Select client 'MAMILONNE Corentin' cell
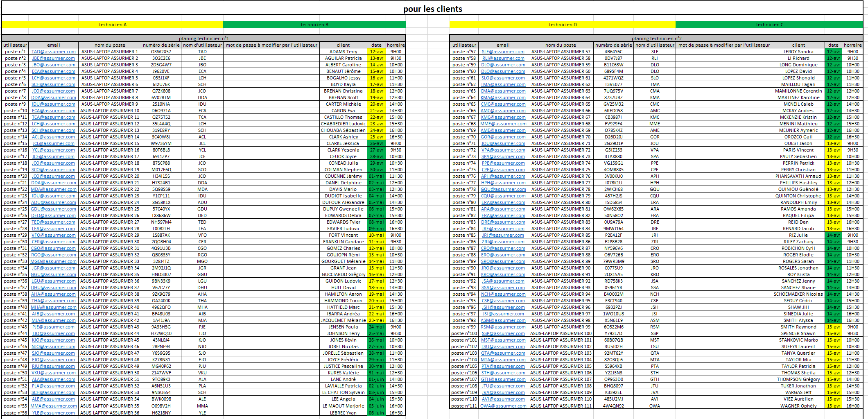Screen dimensions: 868x419 [798, 91]
